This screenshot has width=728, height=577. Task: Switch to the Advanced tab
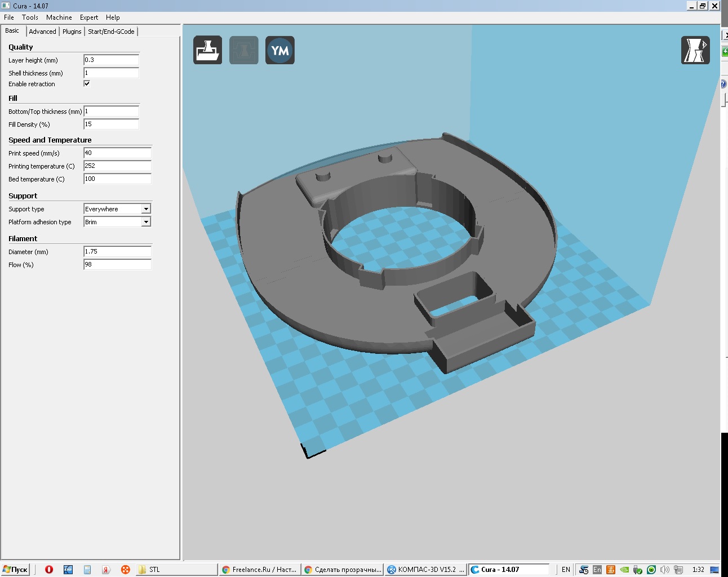point(42,32)
